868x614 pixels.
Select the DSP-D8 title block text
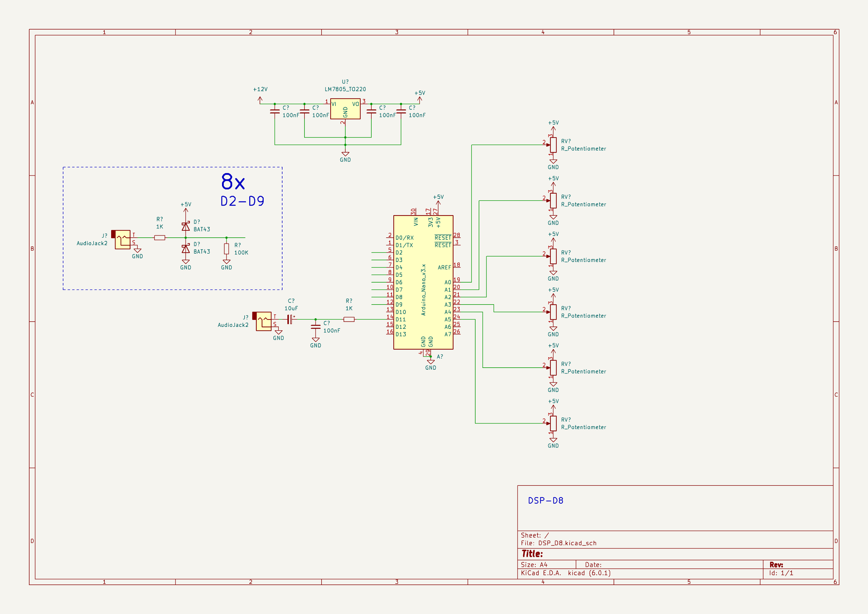[x=545, y=501]
